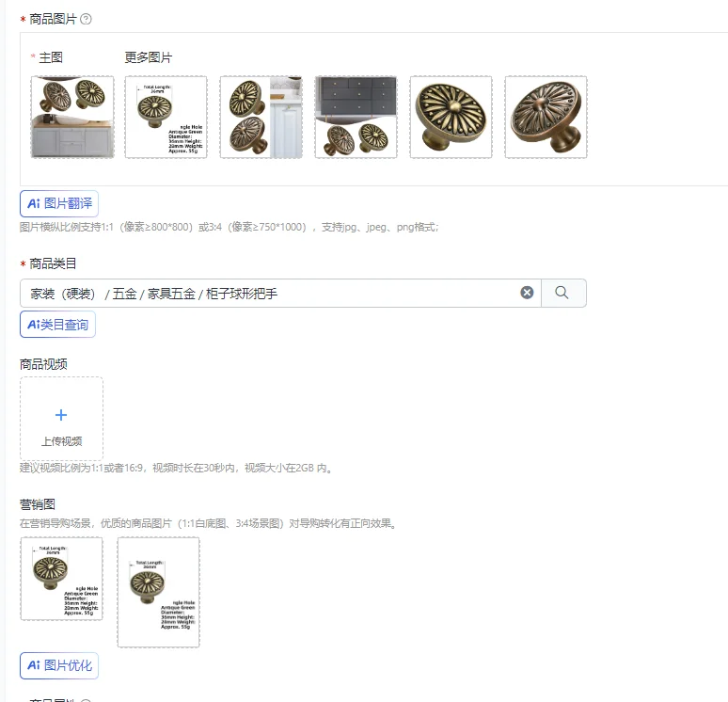Click the AI icon in 图片翻译 button
This screenshot has width=728, height=702.
coord(34,203)
